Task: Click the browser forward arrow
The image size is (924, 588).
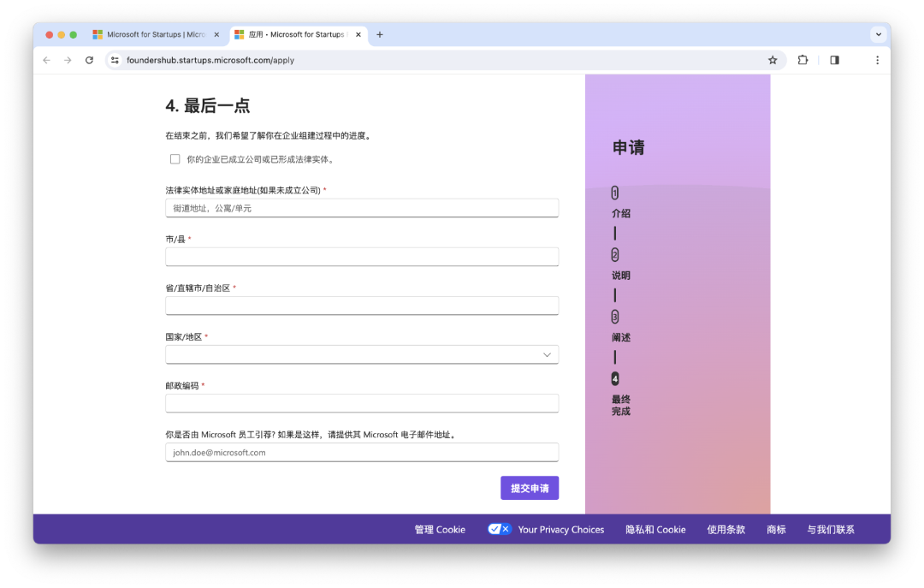Action: tap(68, 60)
